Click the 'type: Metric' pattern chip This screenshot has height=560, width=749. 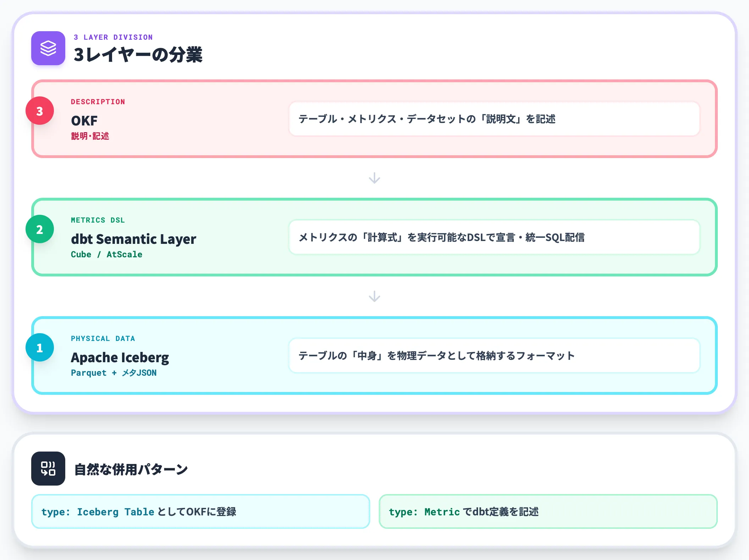pos(548,511)
